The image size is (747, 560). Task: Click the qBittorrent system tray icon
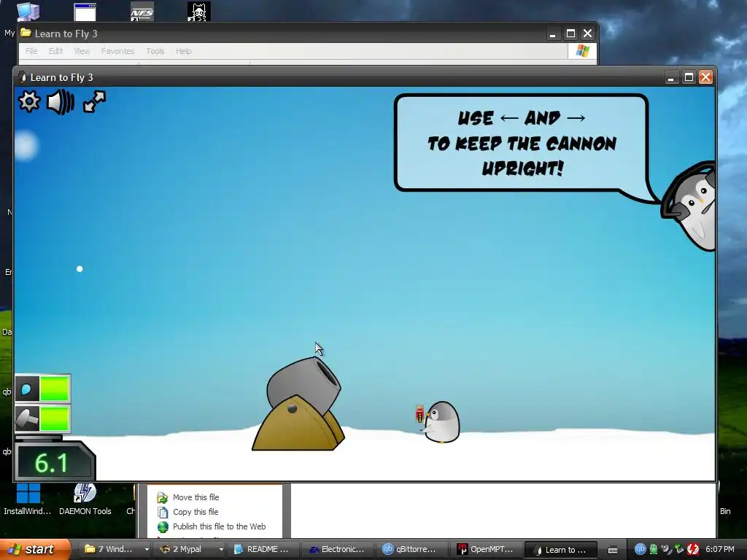(640, 549)
